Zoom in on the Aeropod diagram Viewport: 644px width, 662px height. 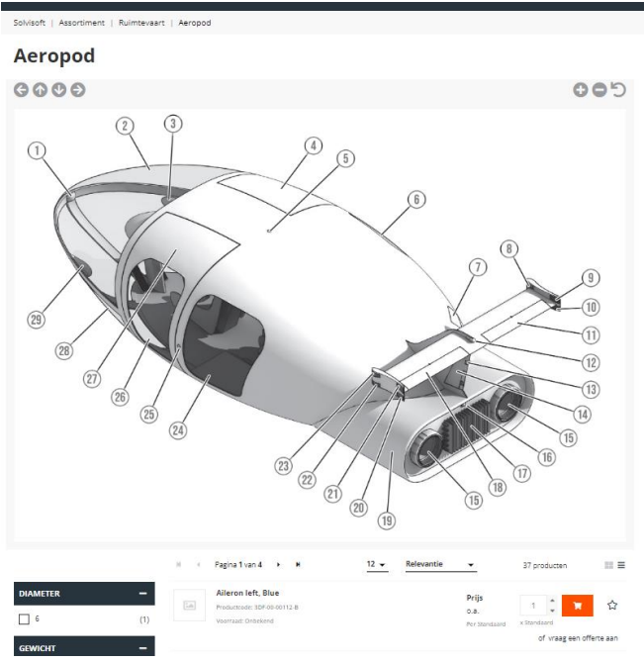581,90
